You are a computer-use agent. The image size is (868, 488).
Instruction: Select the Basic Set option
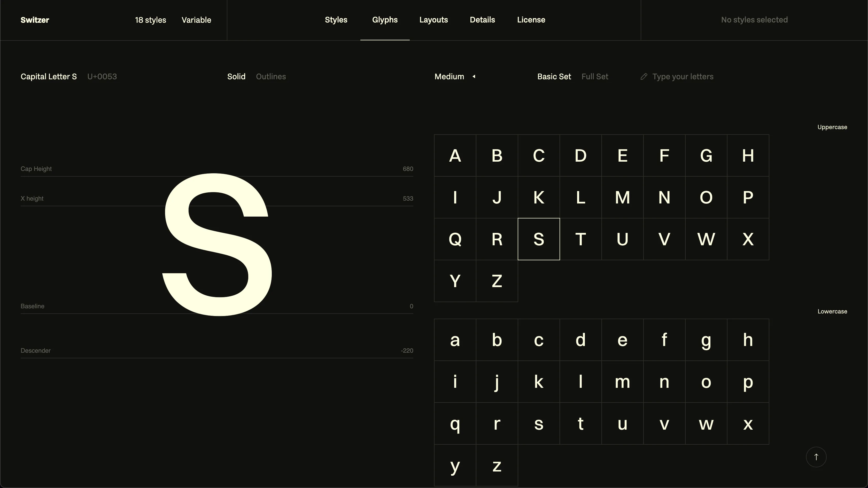point(554,76)
